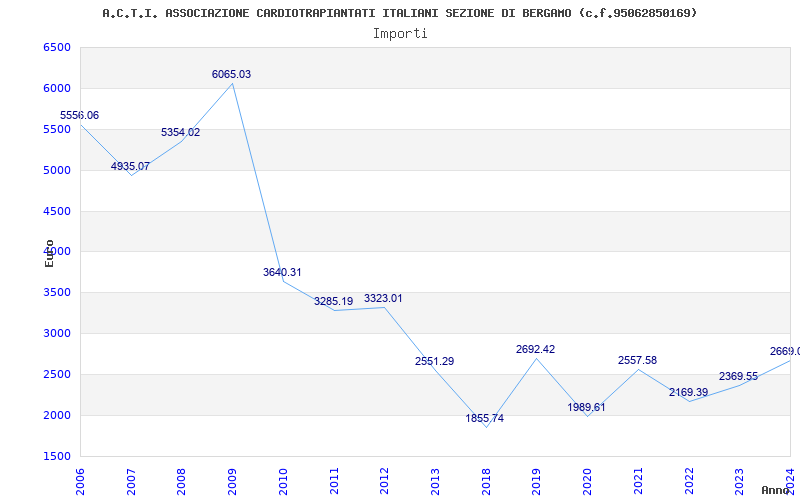The image size is (800, 500).
Task: Click the peak value 6065.03
Action: (x=232, y=74)
